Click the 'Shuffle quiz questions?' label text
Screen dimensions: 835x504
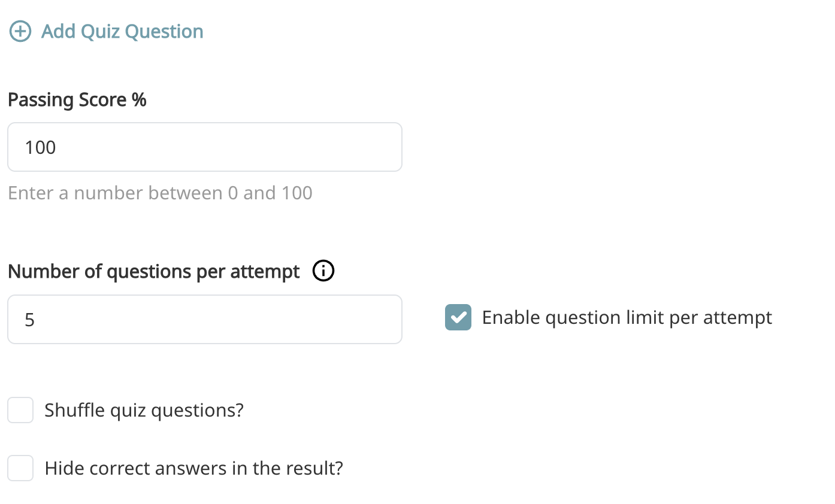[144, 411]
